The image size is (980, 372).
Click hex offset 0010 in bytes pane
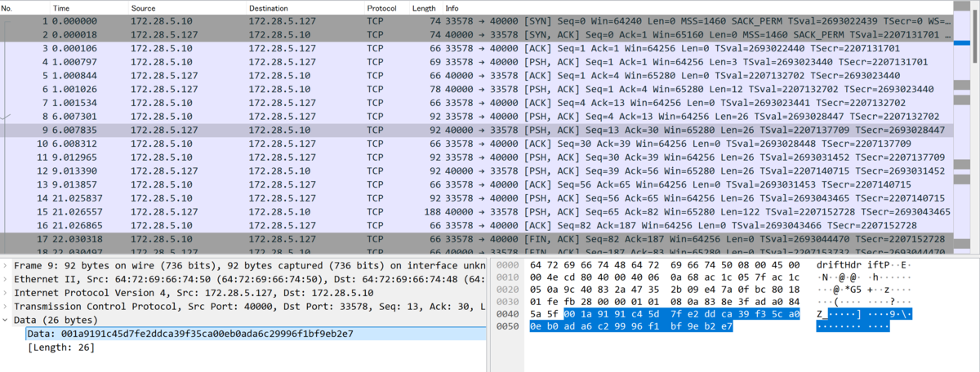tap(506, 277)
